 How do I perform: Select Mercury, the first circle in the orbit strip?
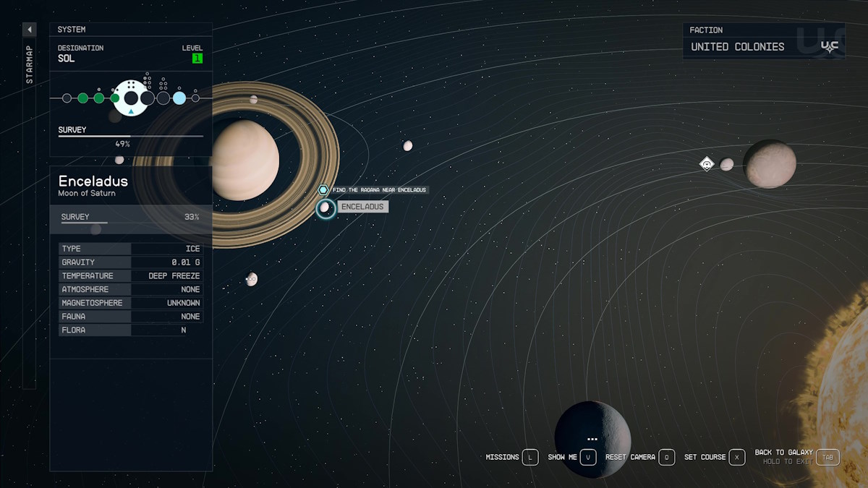click(x=67, y=98)
